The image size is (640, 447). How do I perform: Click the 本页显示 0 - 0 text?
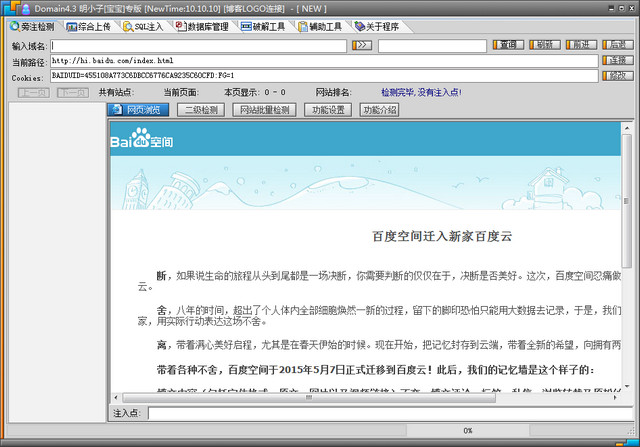(255, 93)
